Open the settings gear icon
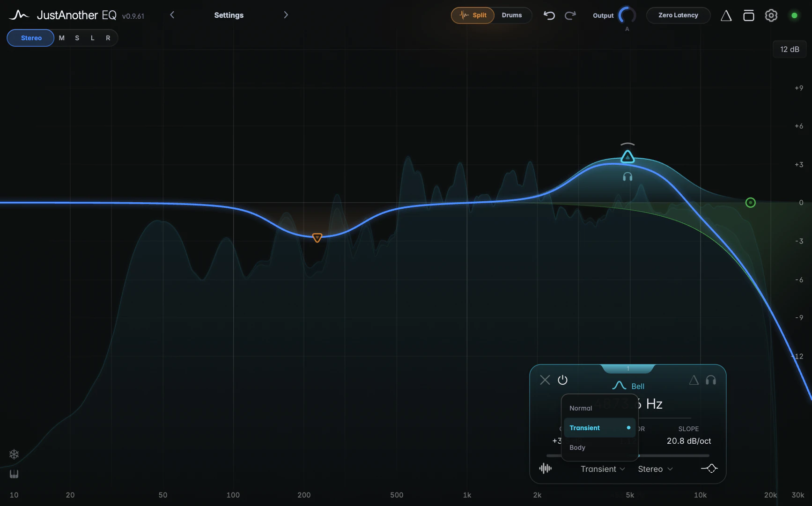The height and width of the screenshot is (506, 812). 771,15
